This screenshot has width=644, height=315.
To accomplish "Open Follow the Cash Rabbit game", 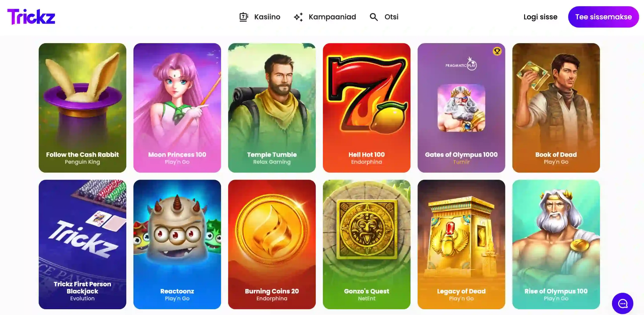I will 83,108.
